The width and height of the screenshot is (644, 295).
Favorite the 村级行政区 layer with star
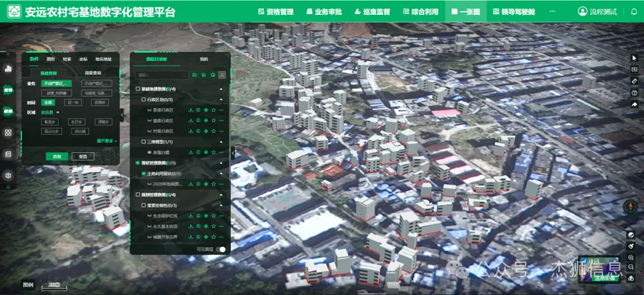[214, 131]
